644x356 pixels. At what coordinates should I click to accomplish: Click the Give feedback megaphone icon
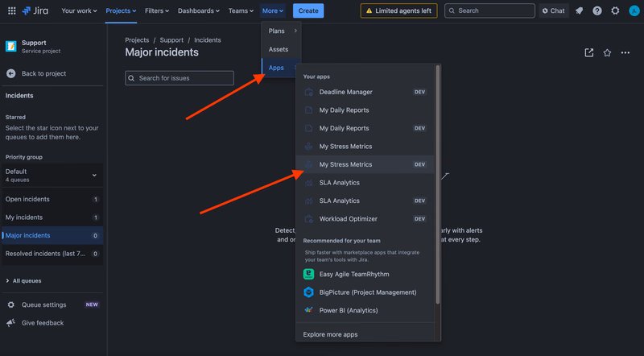11,323
